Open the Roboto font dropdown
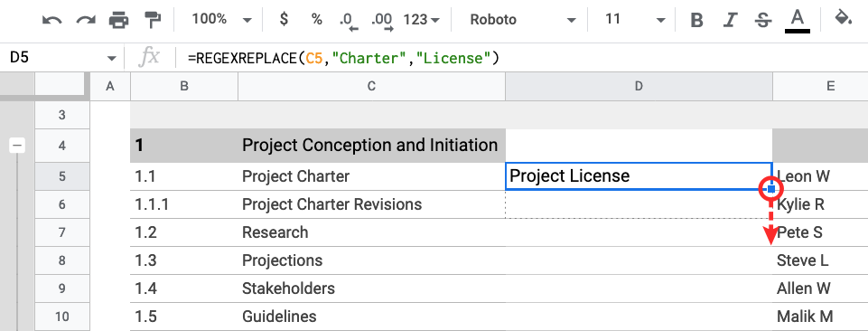 (x=522, y=20)
